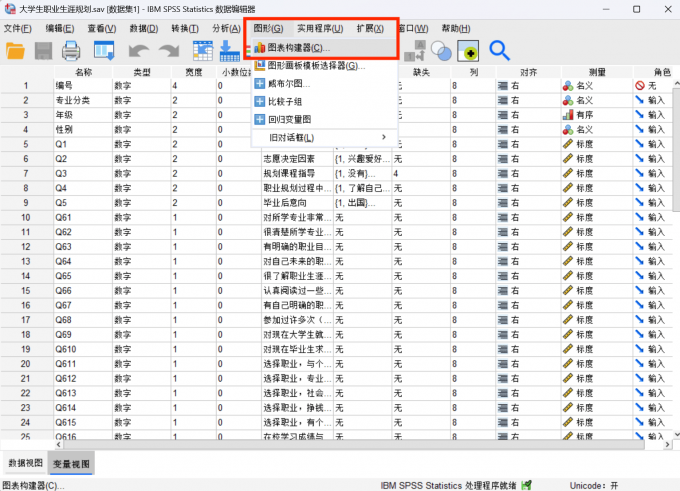Click the 角色 column header
Image resolution: width=680 pixels, height=491 pixels.
pos(657,72)
